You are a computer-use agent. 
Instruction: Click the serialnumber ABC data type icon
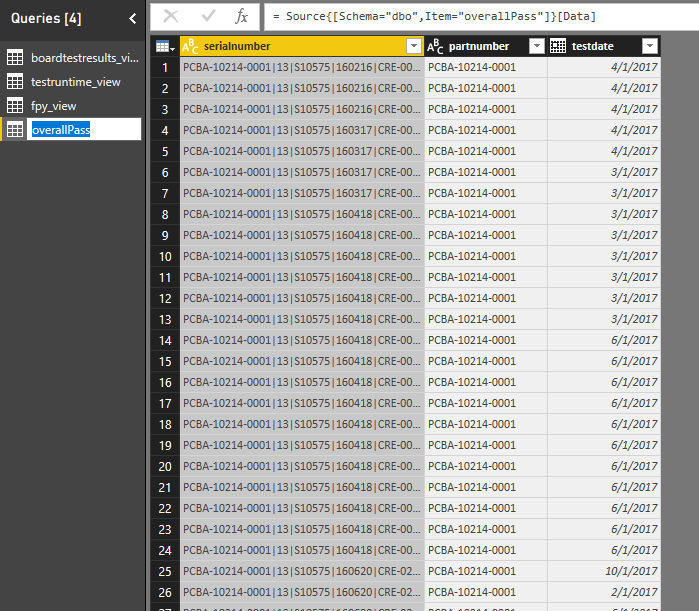[190, 46]
